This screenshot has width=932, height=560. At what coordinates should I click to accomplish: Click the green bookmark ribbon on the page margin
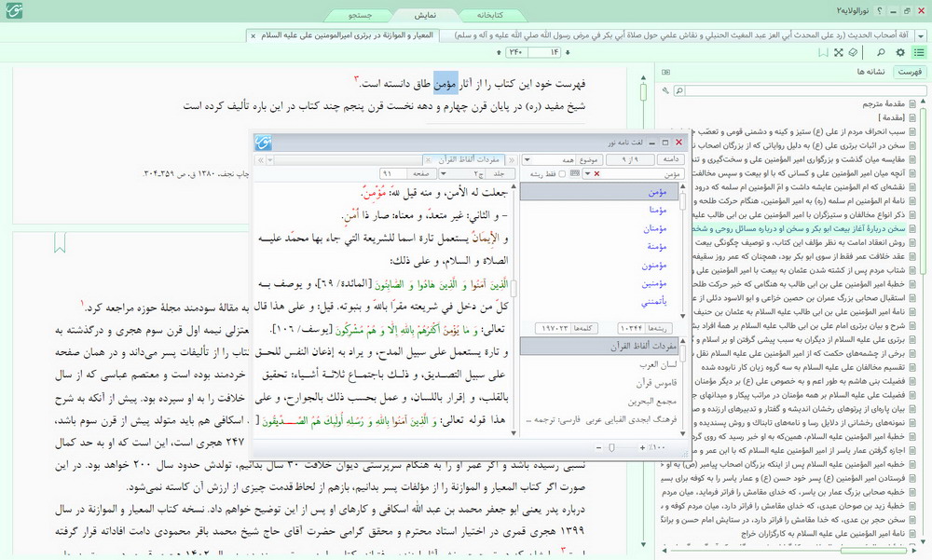[x=60, y=242]
